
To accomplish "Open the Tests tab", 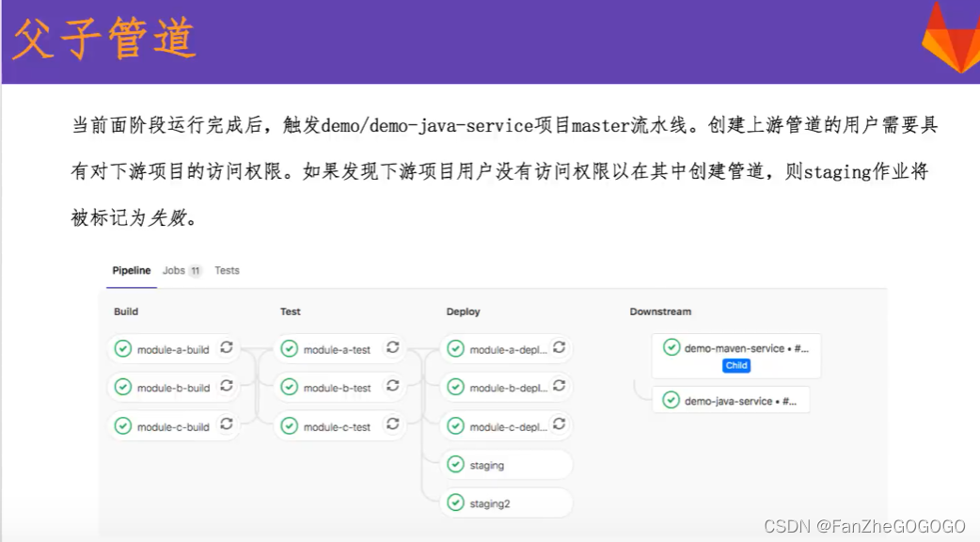I will [227, 271].
